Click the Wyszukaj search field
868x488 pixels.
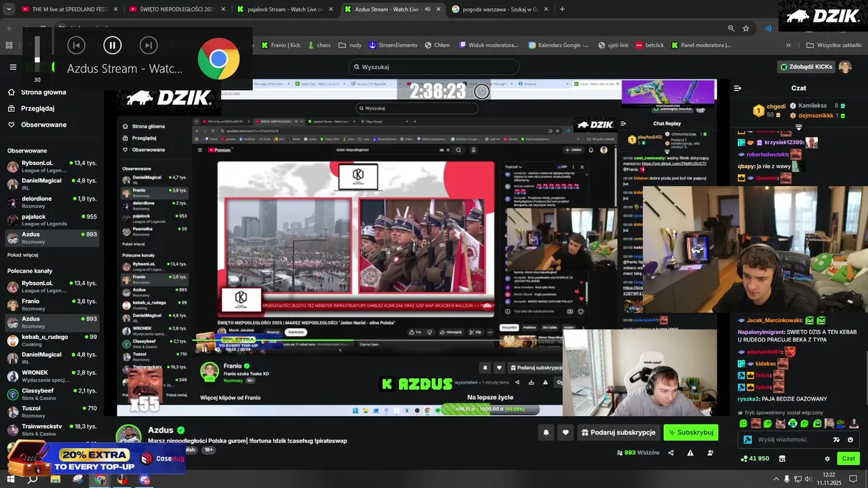point(434,67)
